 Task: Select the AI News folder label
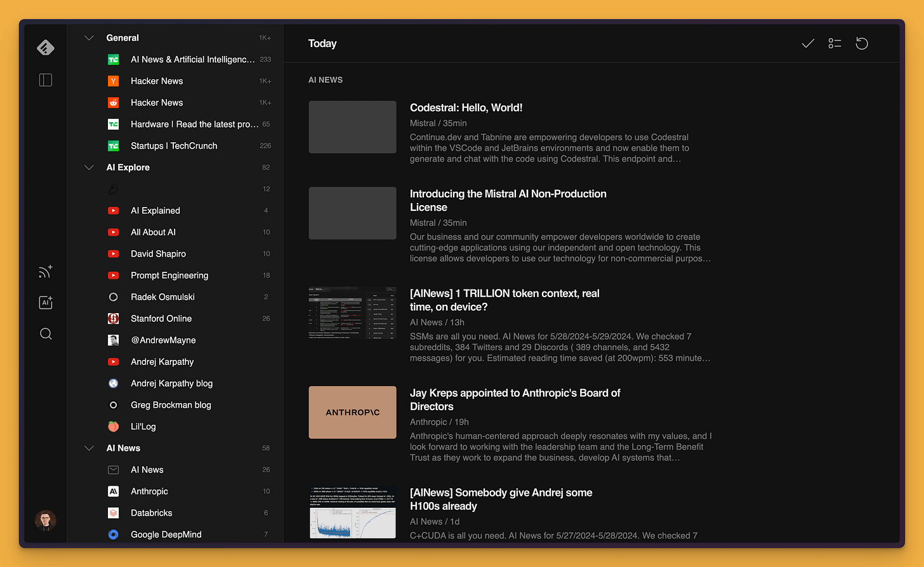coord(123,448)
